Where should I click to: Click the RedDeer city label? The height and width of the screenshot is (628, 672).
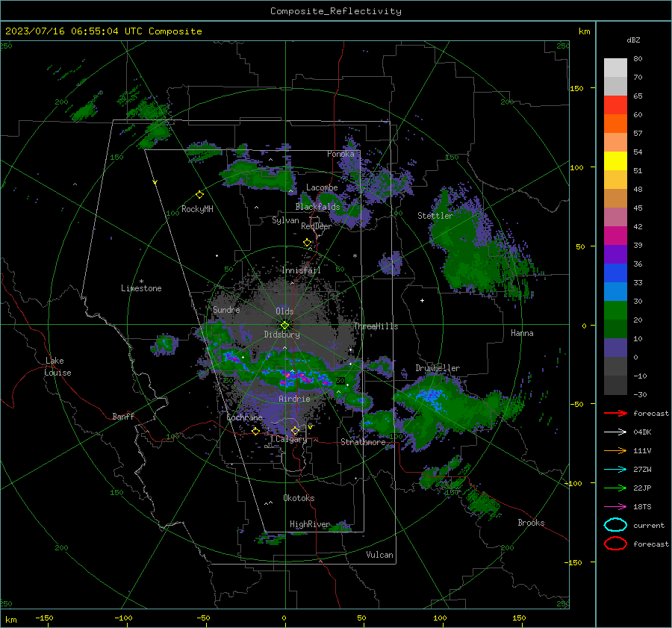317,226
